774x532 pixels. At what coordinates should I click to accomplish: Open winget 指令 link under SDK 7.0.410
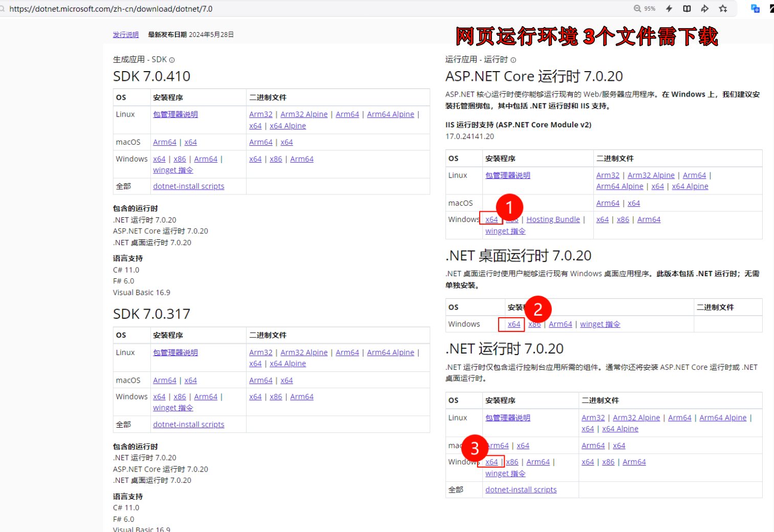(x=173, y=170)
